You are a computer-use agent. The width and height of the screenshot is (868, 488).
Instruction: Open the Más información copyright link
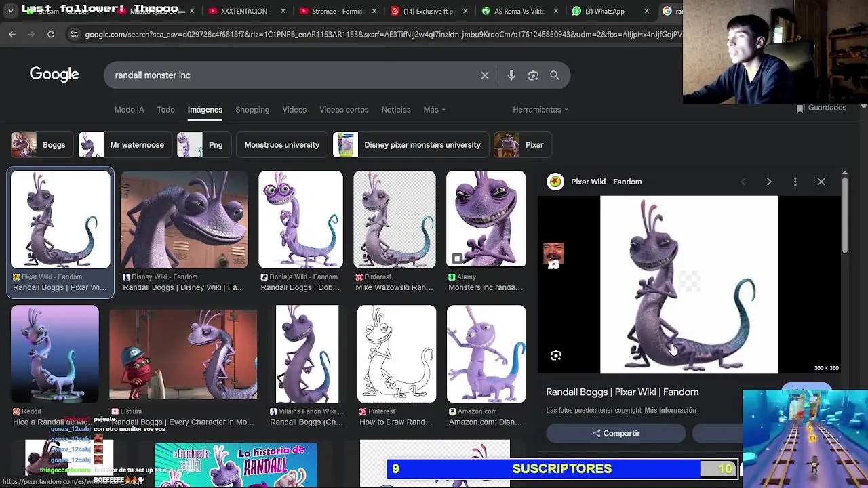(x=670, y=410)
